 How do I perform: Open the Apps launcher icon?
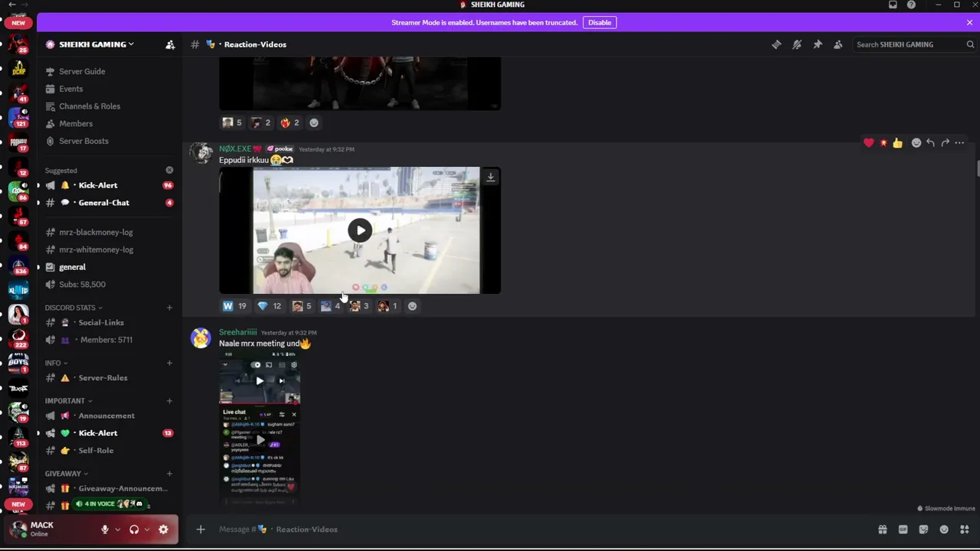click(965, 530)
